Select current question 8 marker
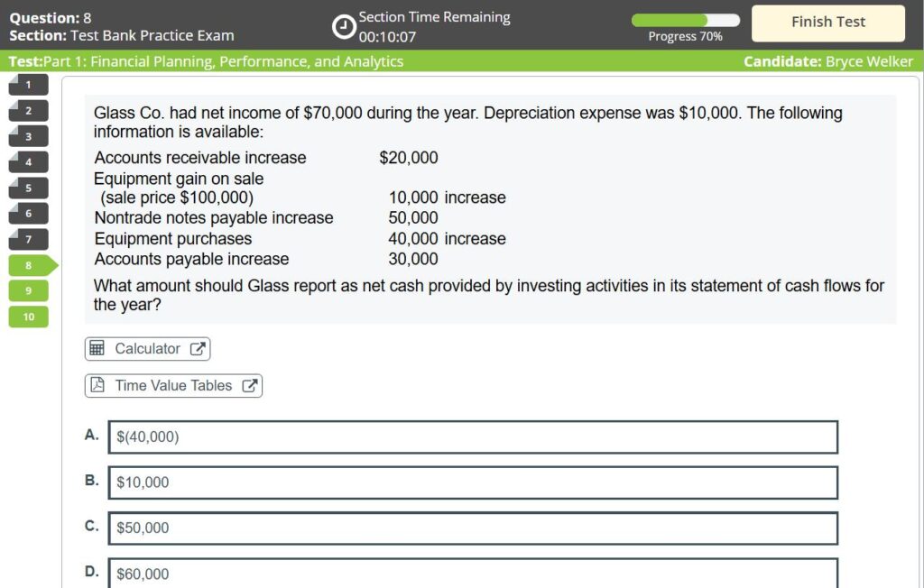 tap(30, 265)
